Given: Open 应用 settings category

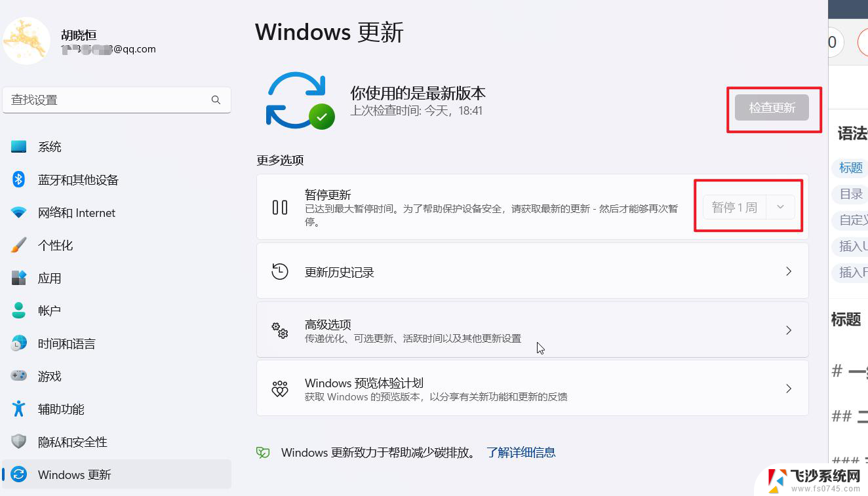Looking at the screenshot, I should pyautogui.click(x=117, y=278).
